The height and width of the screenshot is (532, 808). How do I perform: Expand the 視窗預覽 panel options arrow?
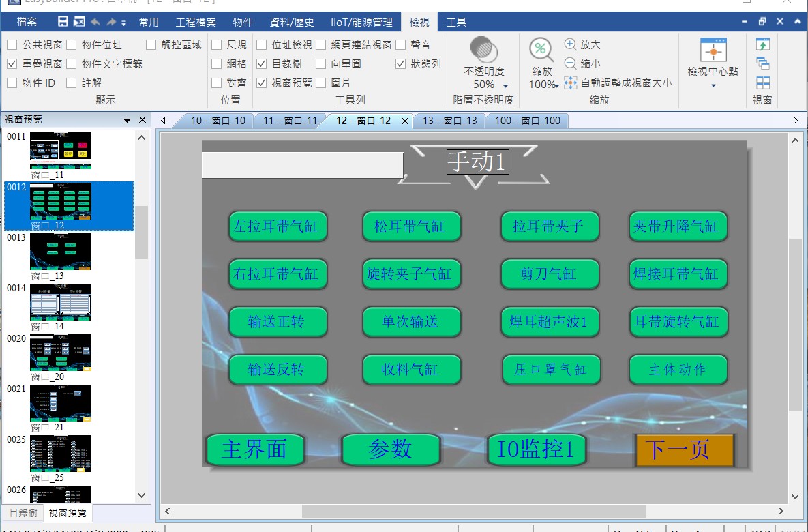tap(127, 120)
